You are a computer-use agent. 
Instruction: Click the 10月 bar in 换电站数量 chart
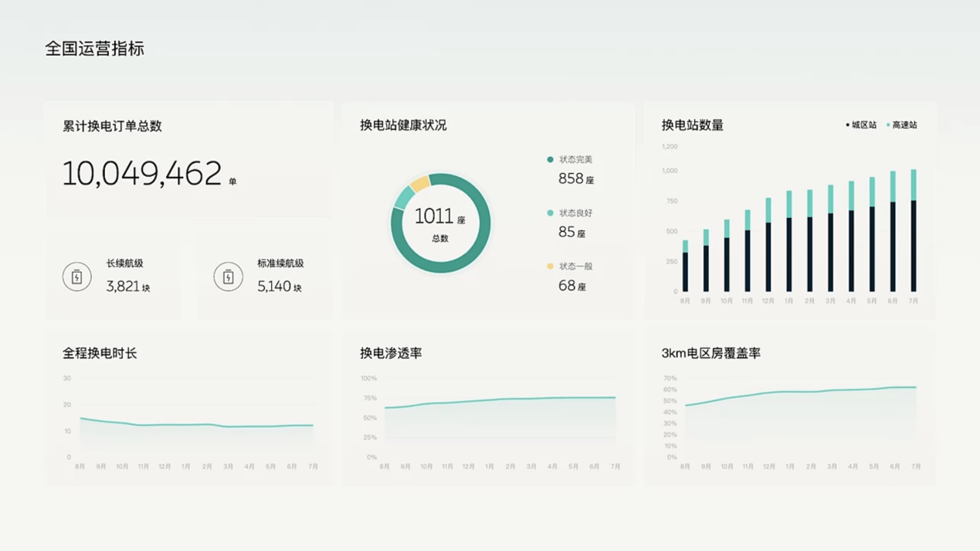coord(727,256)
